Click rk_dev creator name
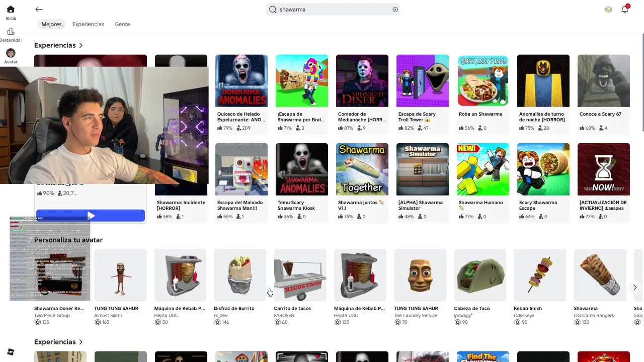Screen dimensions: 644x362 coord(221,315)
